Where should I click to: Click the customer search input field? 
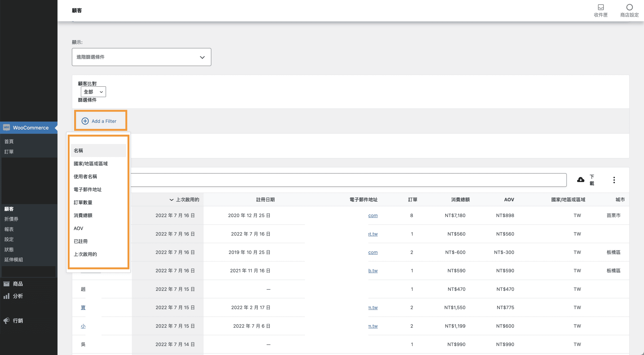347,180
